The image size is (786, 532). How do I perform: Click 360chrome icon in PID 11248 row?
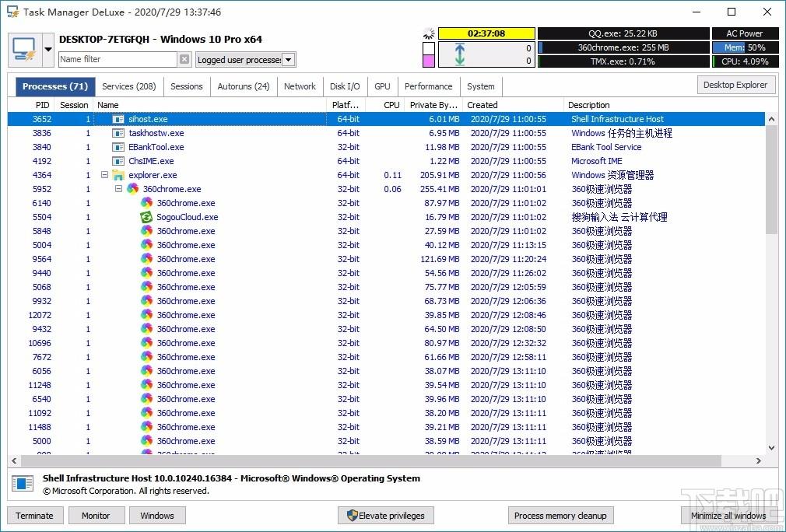[146, 385]
